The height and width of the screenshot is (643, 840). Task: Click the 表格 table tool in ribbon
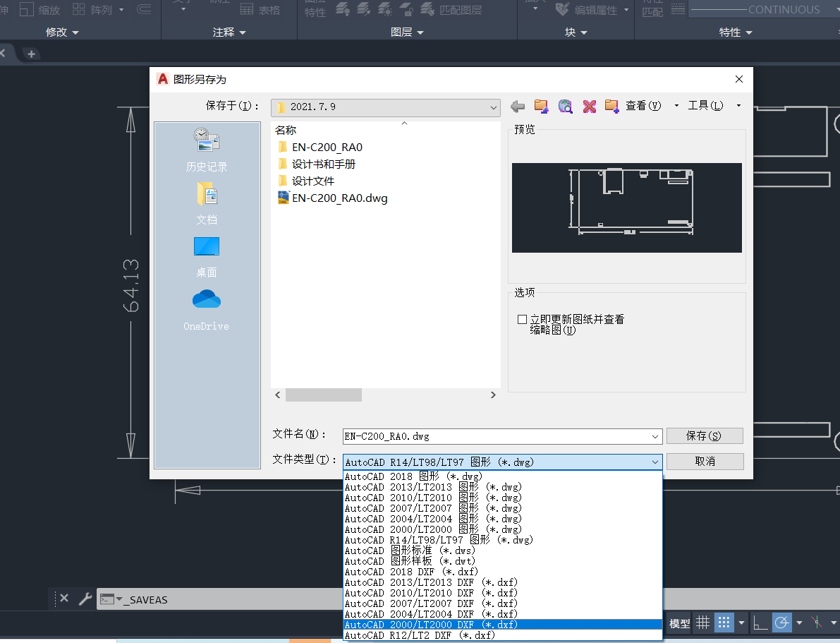[260, 10]
